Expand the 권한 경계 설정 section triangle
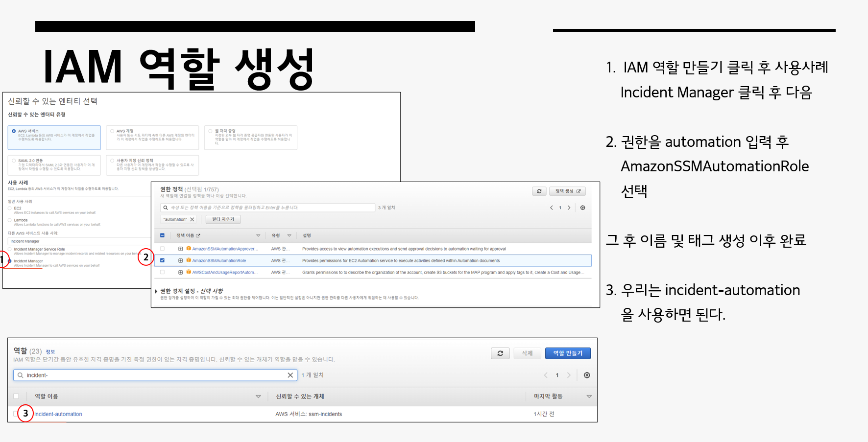The width and height of the screenshot is (868, 442). (x=156, y=291)
